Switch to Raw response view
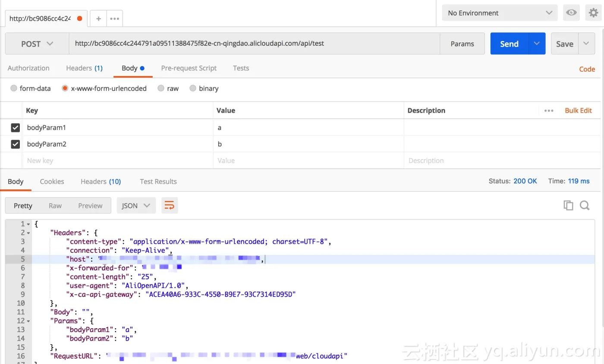 (x=55, y=206)
